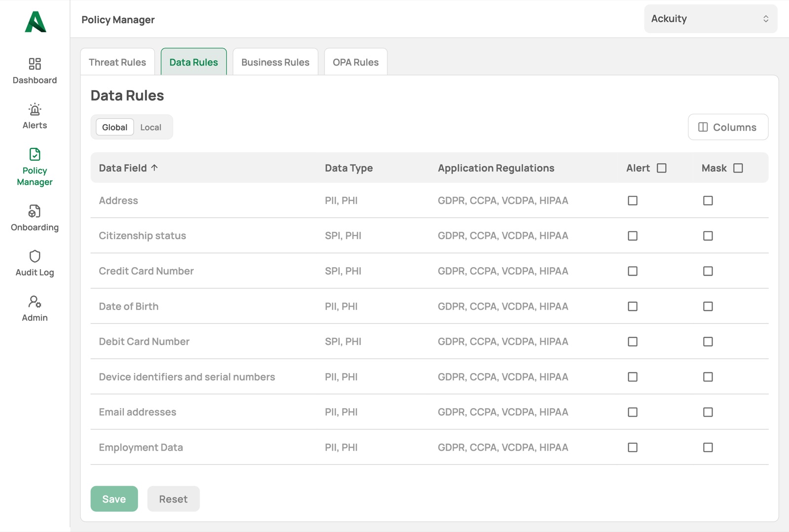Select the Policy Manager sidebar icon
Screen dimensions: 789x532
[x=35, y=154]
